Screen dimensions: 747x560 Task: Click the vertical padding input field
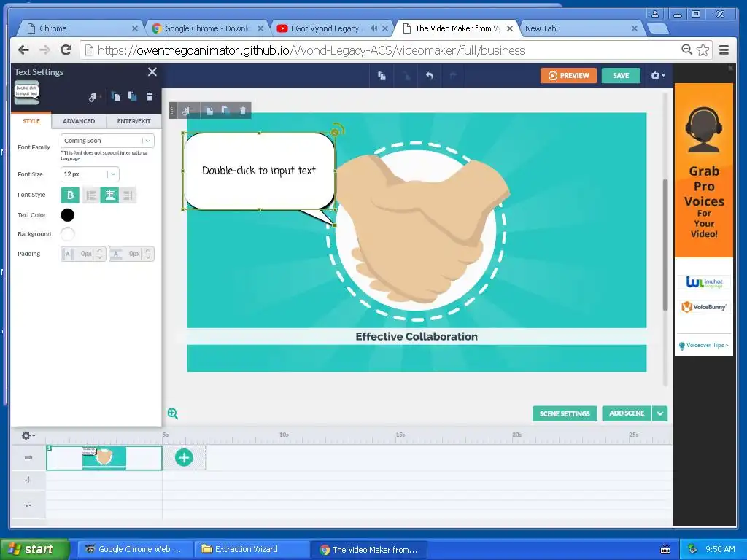tap(132, 254)
